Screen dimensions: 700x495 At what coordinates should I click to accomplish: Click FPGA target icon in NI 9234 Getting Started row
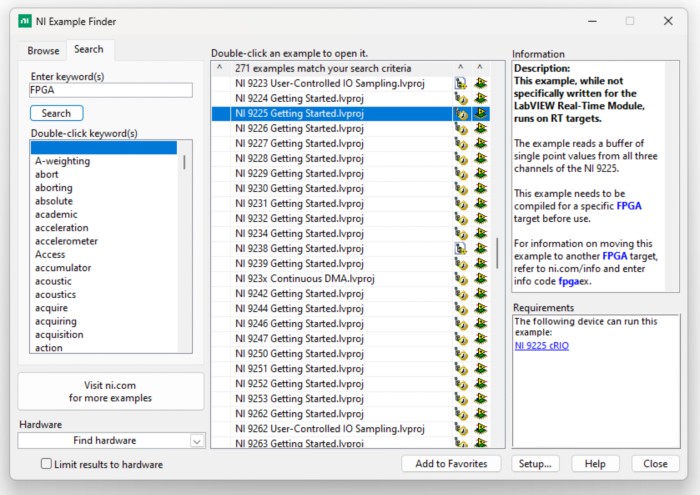point(480,233)
